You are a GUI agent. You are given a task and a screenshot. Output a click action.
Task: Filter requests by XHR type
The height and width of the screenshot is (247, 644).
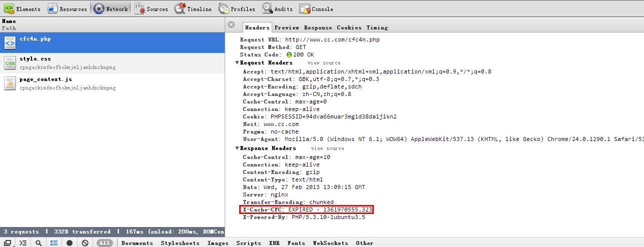(x=274, y=243)
